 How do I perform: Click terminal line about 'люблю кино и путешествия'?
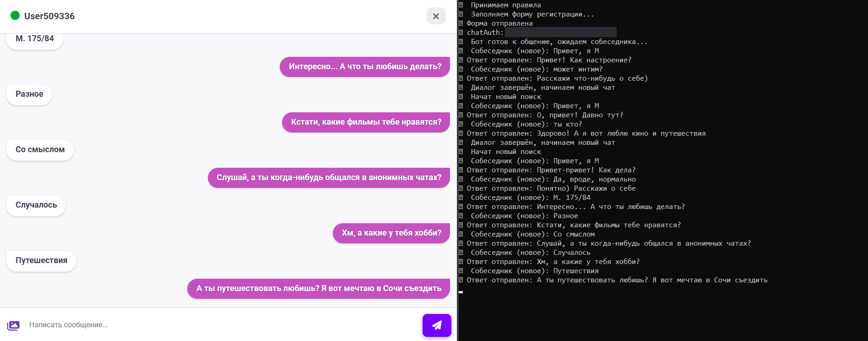point(582,133)
